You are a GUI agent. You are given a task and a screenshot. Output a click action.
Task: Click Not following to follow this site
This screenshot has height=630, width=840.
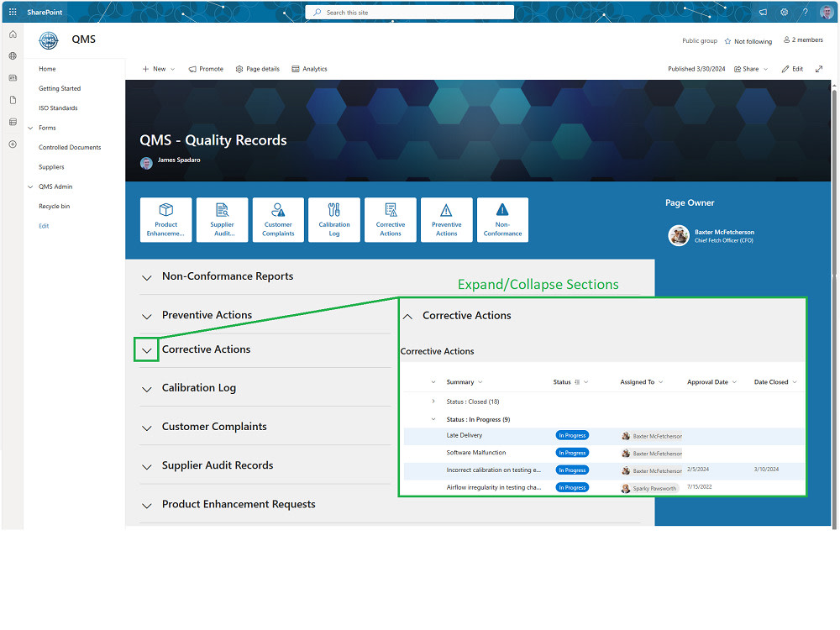pyautogui.click(x=748, y=40)
